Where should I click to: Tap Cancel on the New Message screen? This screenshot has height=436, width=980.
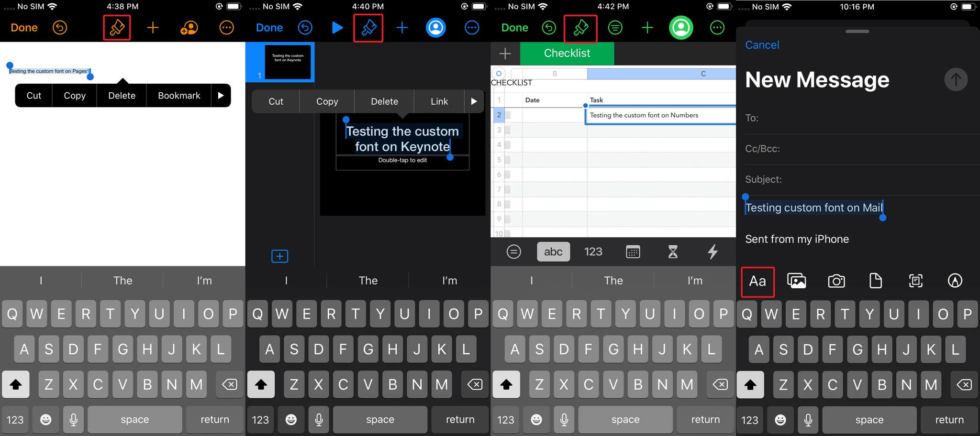pos(762,45)
